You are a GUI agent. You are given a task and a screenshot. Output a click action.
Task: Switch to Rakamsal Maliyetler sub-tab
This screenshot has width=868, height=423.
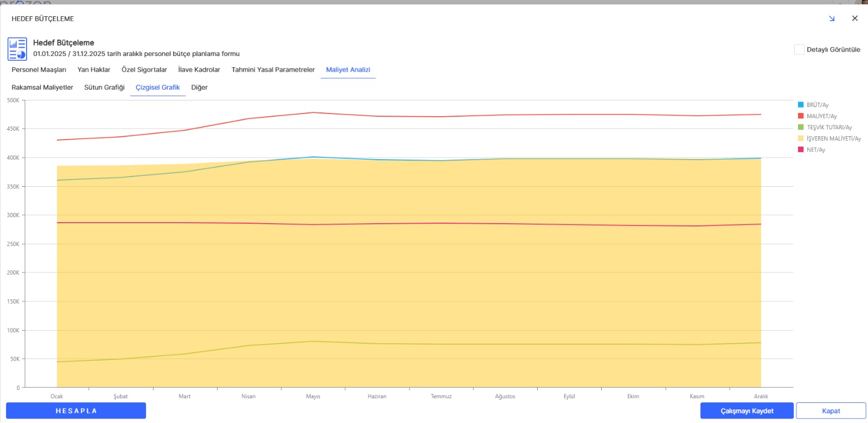42,87
